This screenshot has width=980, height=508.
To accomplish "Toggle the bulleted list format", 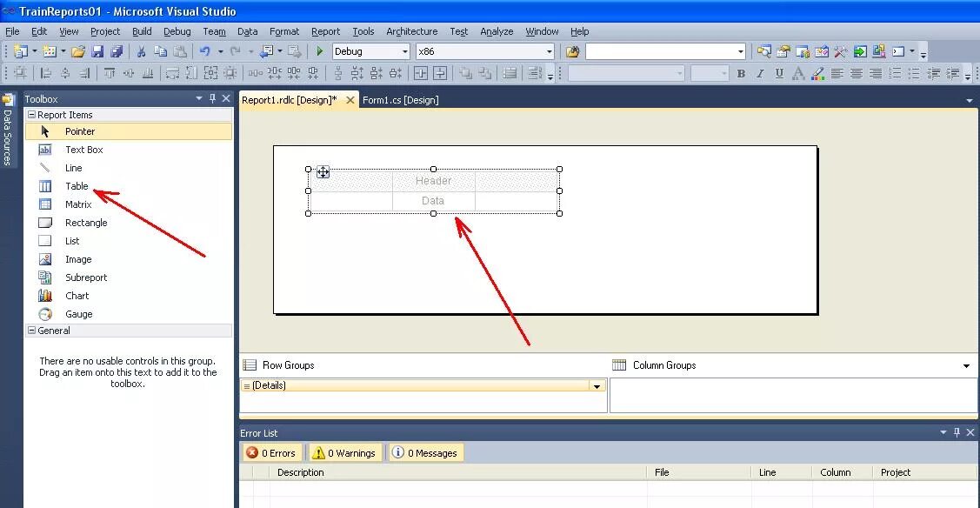I will pyautogui.click(x=914, y=73).
